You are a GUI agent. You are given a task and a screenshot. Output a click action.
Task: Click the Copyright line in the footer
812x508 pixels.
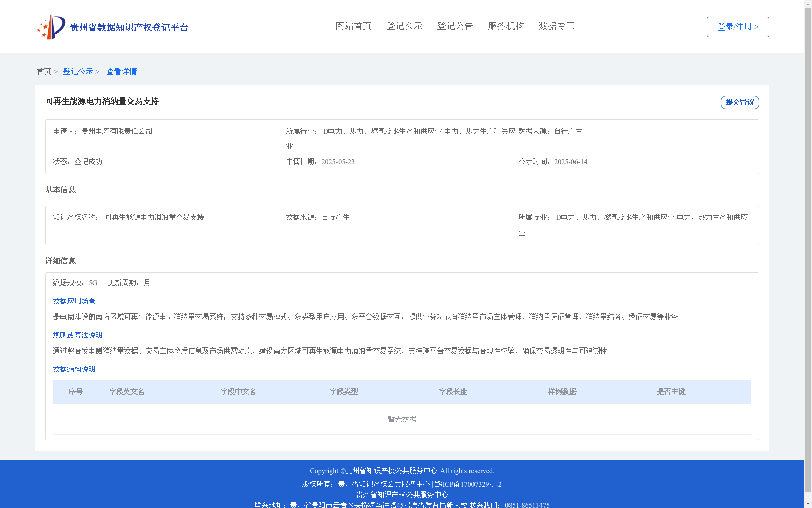[x=402, y=471]
